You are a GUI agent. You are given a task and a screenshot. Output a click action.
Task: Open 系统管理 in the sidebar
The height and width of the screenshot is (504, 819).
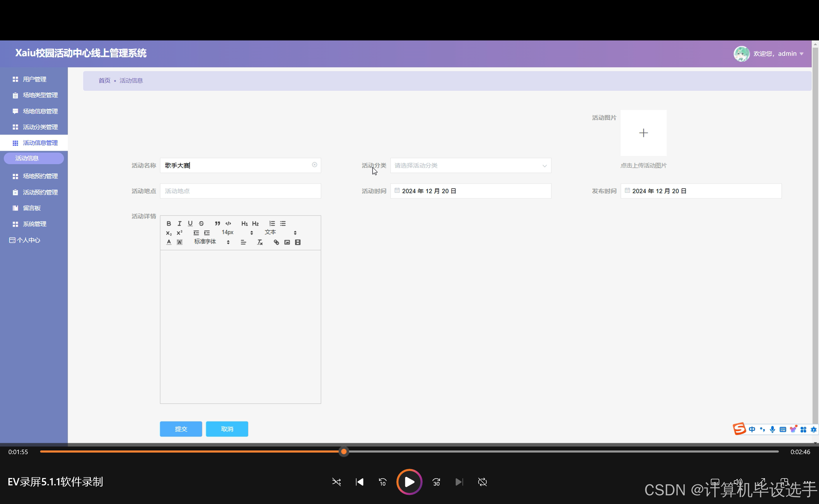(x=34, y=224)
